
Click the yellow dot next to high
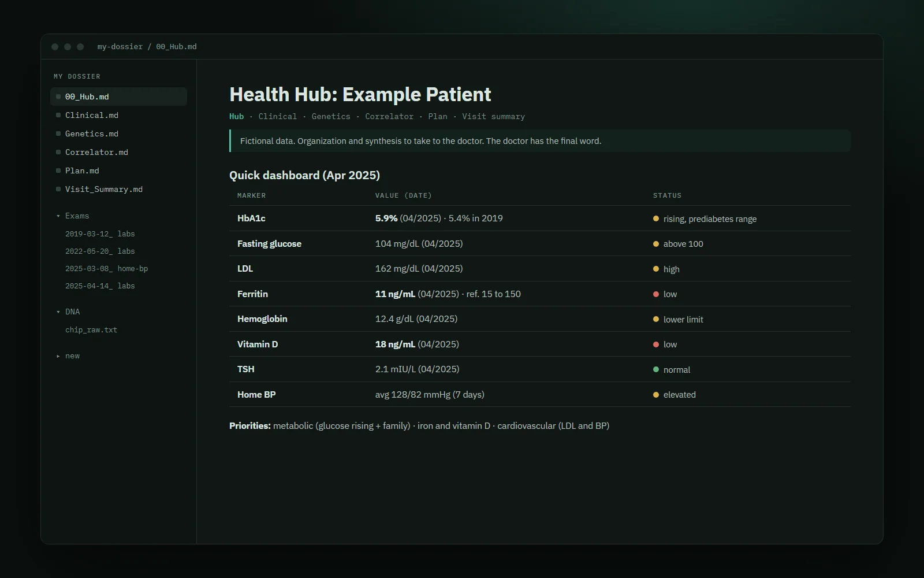point(656,269)
